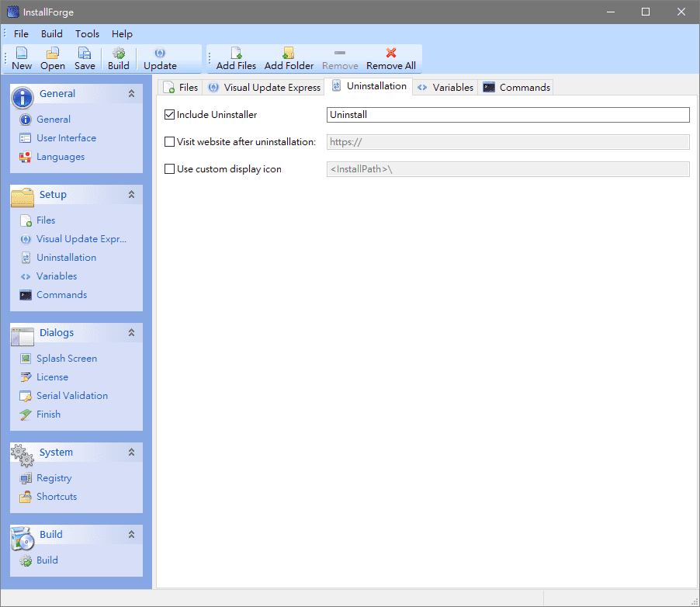Click the Add Files toolbar icon
700x607 pixels.
pyautogui.click(x=236, y=53)
